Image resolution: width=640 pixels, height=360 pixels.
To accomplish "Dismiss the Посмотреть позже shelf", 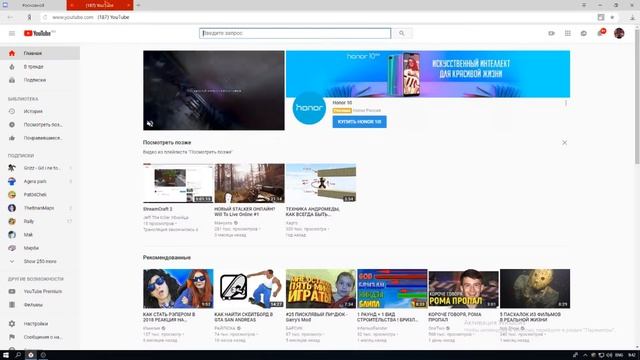I will tap(564, 143).
